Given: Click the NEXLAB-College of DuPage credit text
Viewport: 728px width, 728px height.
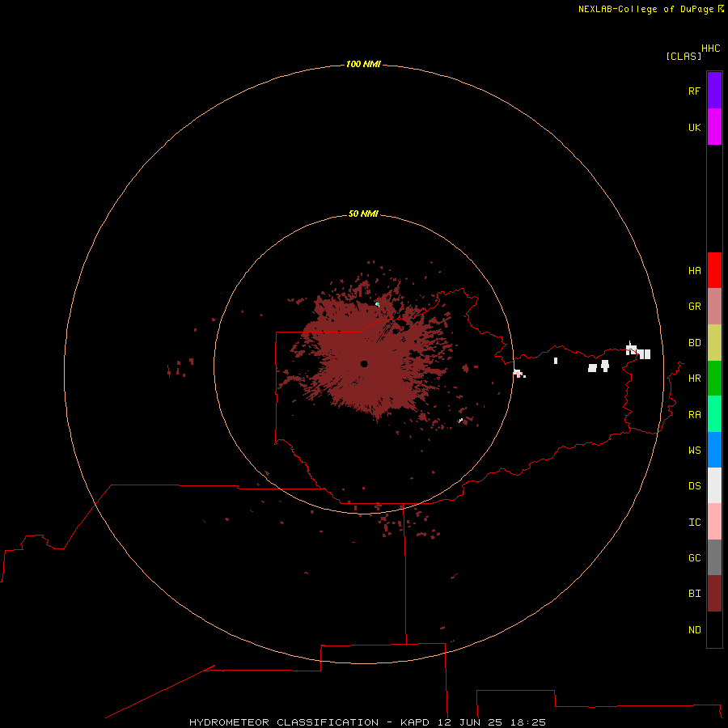Looking at the screenshot, I should (x=645, y=9).
